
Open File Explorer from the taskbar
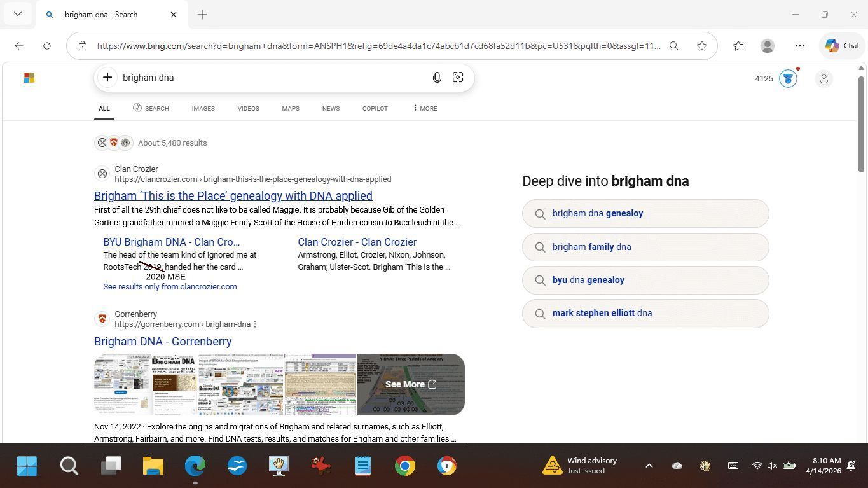(x=153, y=466)
